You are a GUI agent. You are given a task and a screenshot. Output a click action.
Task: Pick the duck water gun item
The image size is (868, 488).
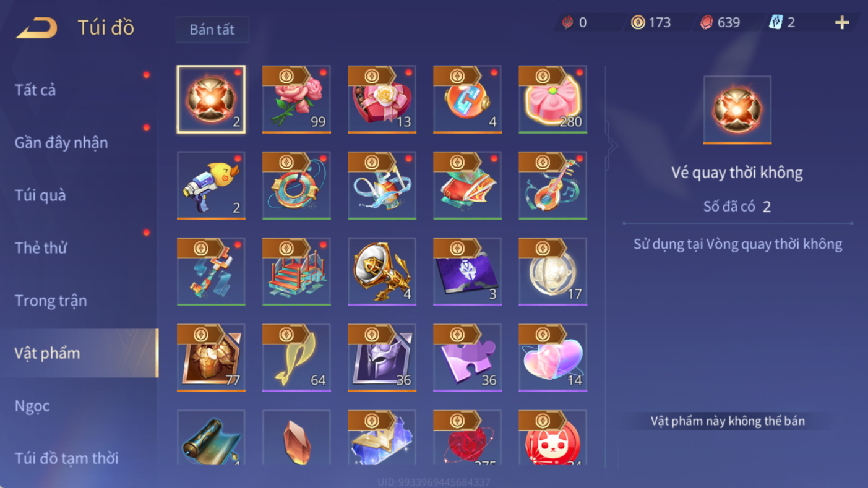(x=211, y=185)
